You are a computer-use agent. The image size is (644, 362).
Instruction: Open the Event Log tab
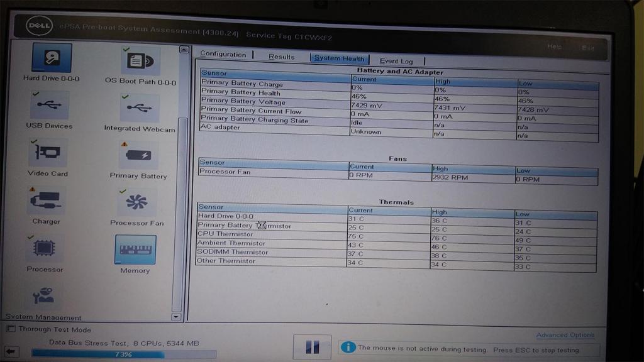(396, 61)
